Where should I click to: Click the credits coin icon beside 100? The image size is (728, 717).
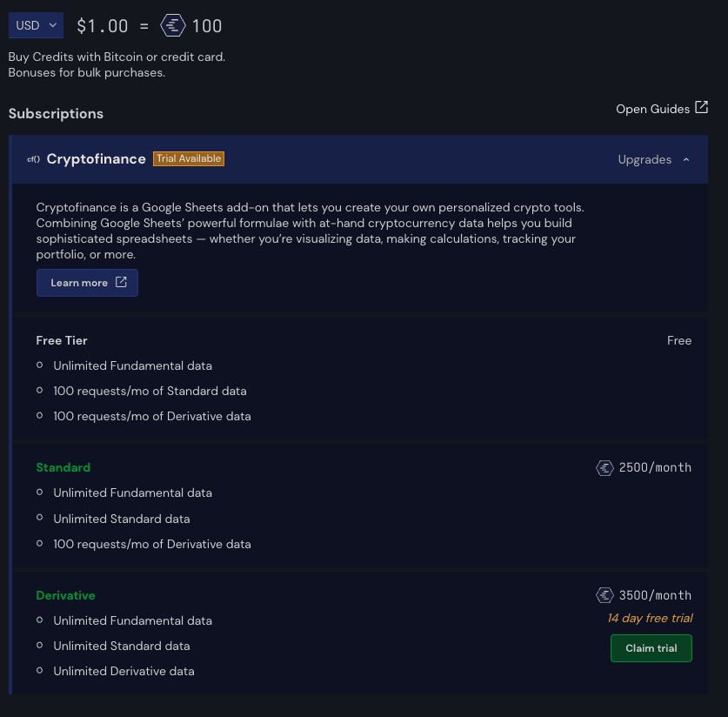pyautogui.click(x=173, y=25)
